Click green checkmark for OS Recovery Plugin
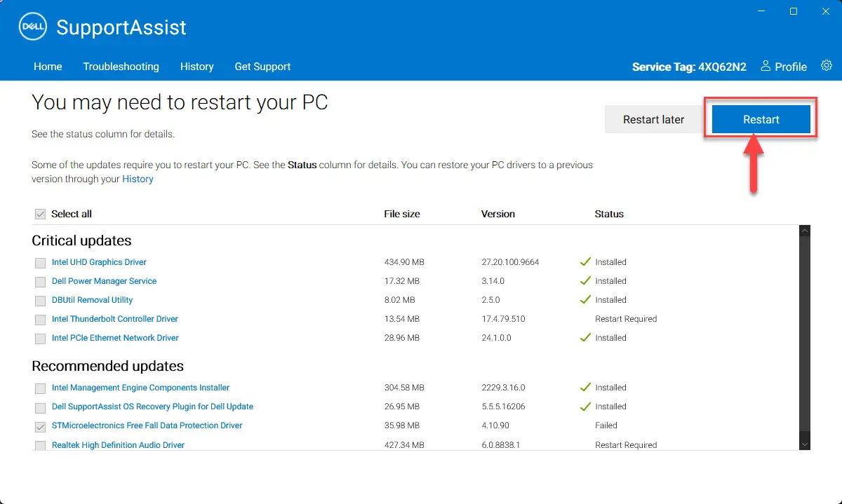This screenshot has width=842, height=504. (x=585, y=406)
